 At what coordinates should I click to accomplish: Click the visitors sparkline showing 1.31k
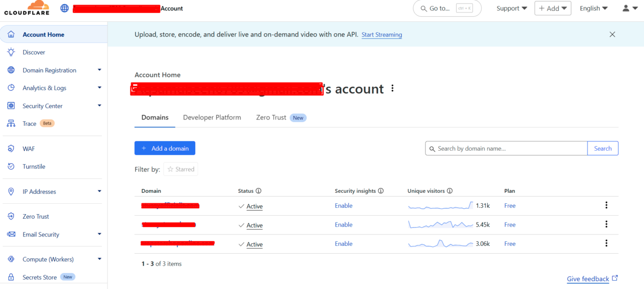click(440, 206)
